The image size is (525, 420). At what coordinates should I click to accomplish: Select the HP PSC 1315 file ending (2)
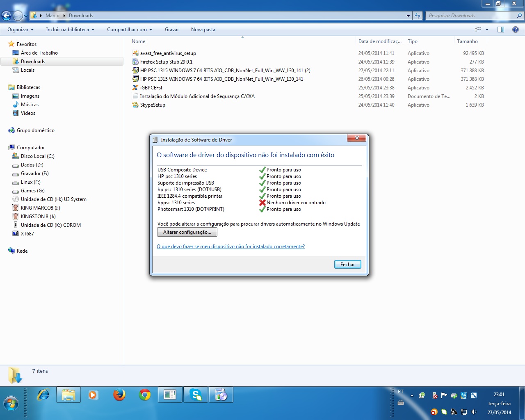tap(225, 71)
